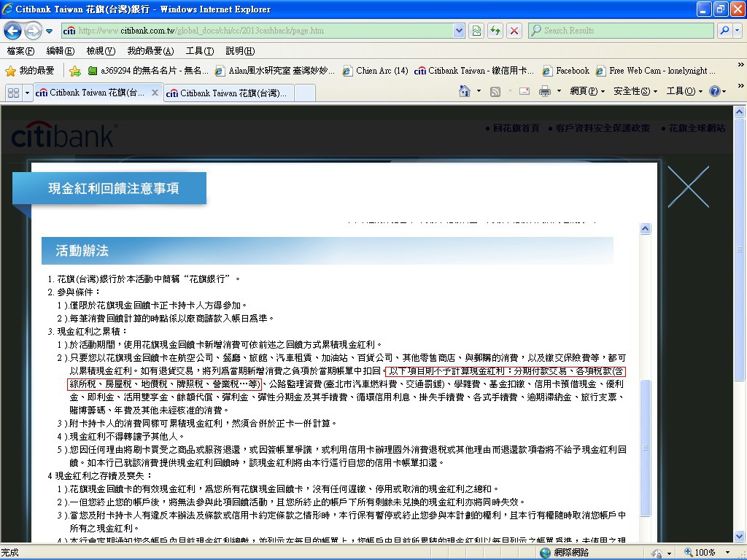Click the inner content scroll up arrow
The width and height of the screenshot is (747, 560).
pos(645,228)
